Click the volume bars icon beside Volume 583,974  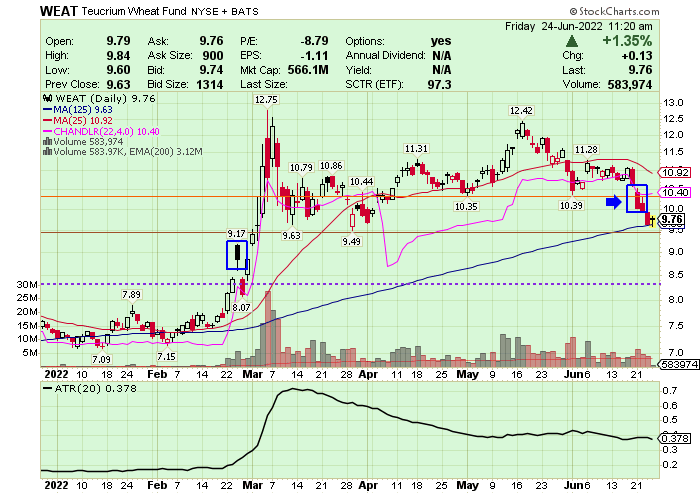45,141
